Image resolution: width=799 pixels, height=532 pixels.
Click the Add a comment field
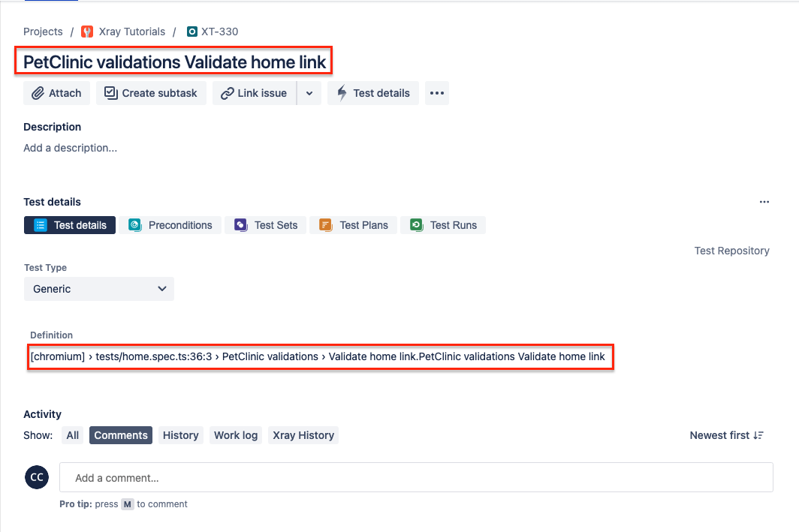(416, 477)
